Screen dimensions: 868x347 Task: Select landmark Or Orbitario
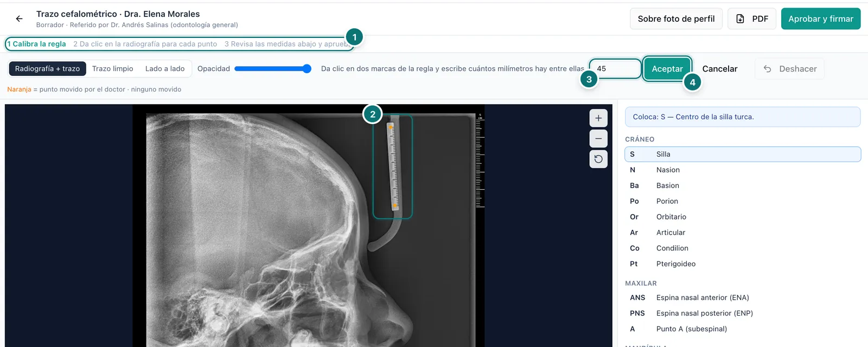click(x=743, y=217)
